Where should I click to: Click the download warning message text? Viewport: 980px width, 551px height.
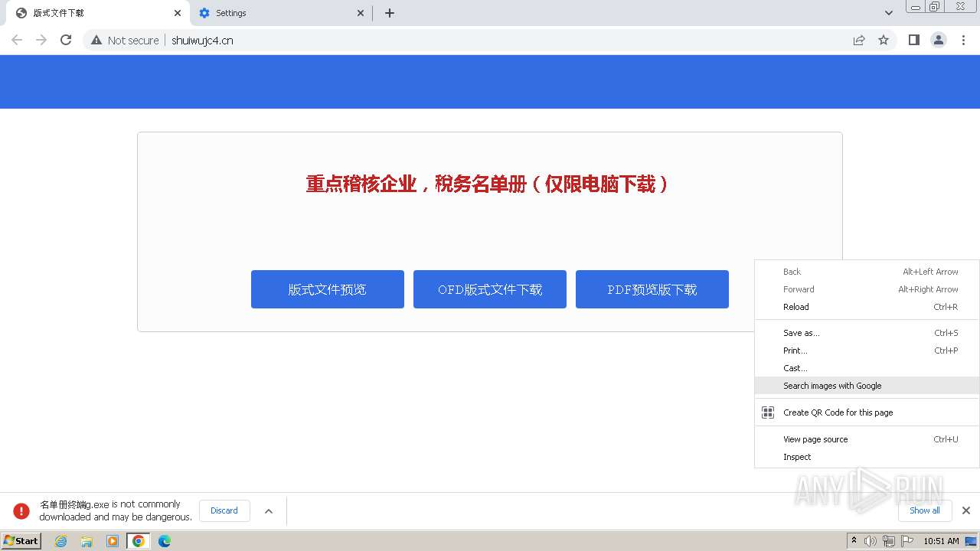tap(116, 510)
